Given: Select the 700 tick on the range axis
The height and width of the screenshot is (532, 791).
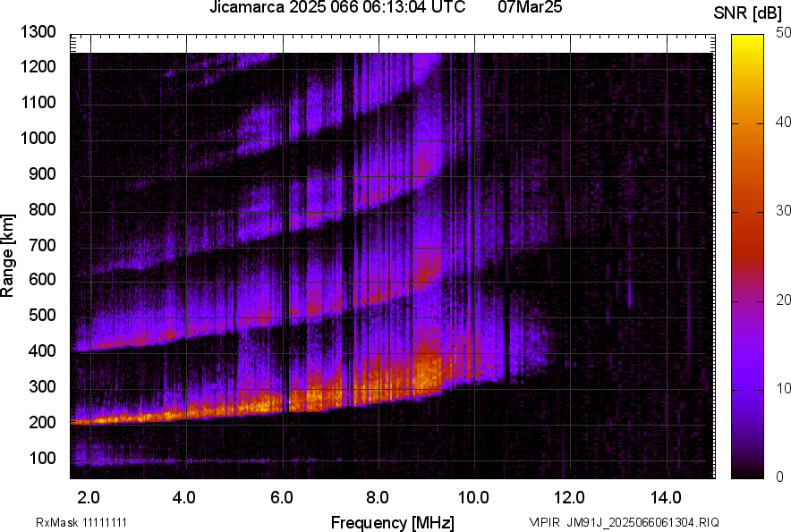Looking at the screenshot, I should point(41,245).
